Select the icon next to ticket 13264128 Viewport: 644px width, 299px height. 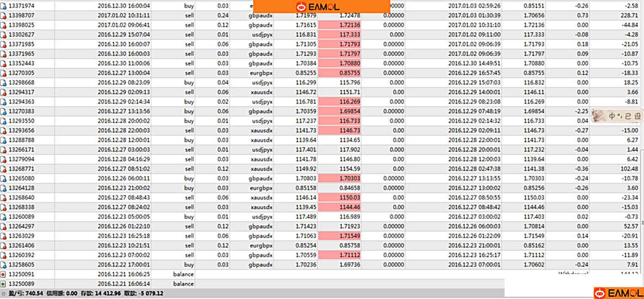tap(3, 188)
